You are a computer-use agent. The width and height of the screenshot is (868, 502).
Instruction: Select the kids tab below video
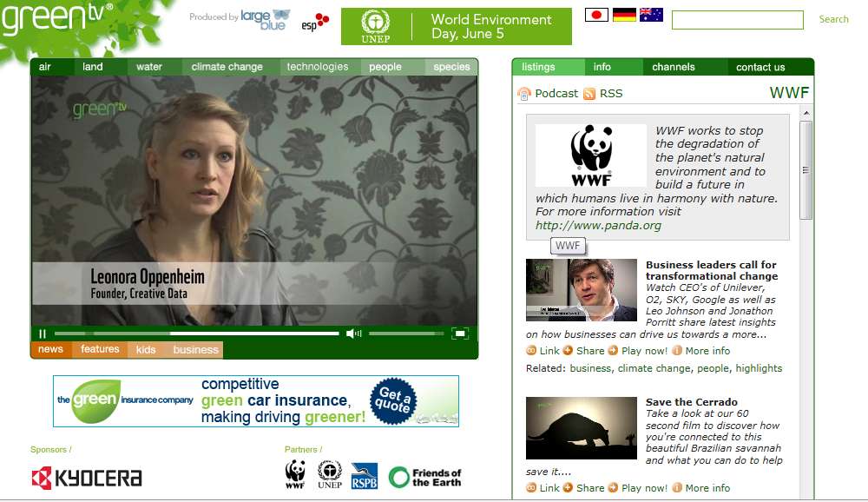click(x=146, y=350)
